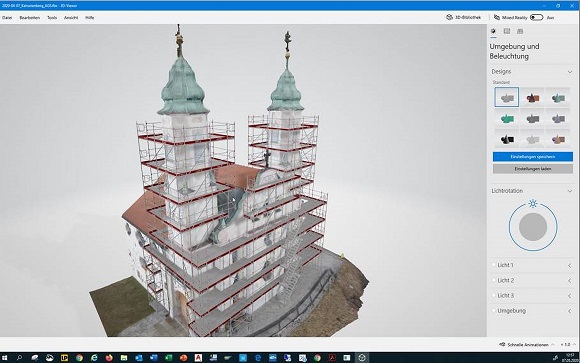580x363 pixels.
Task: Click the Einstellungen speichern button
Action: click(533, 157)
